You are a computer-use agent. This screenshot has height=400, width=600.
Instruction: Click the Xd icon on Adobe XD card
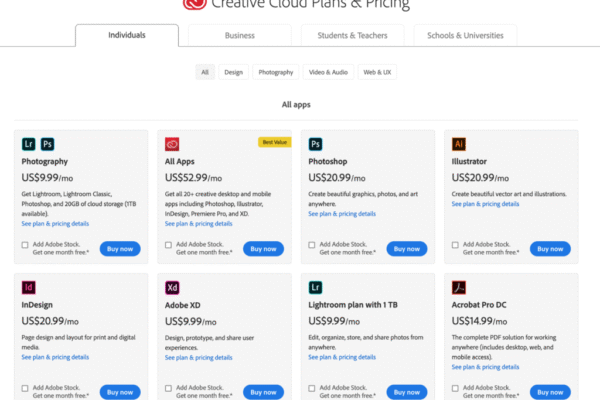click(172, 287)
